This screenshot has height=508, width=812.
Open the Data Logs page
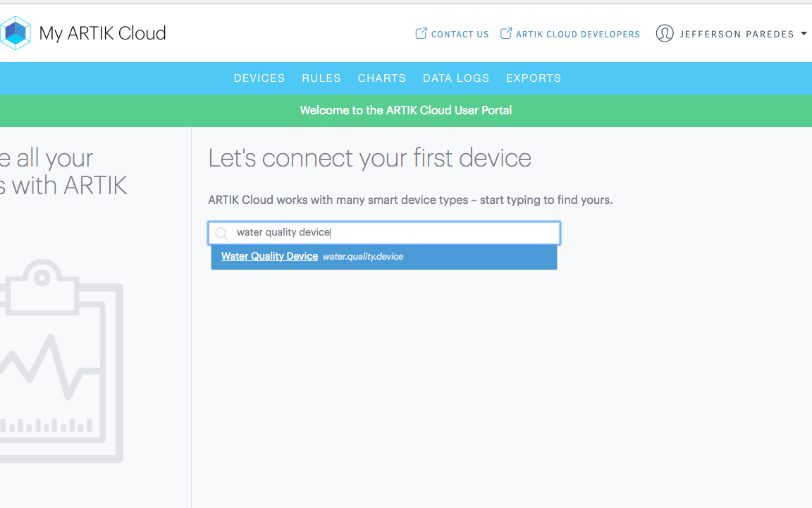point(456,78)
